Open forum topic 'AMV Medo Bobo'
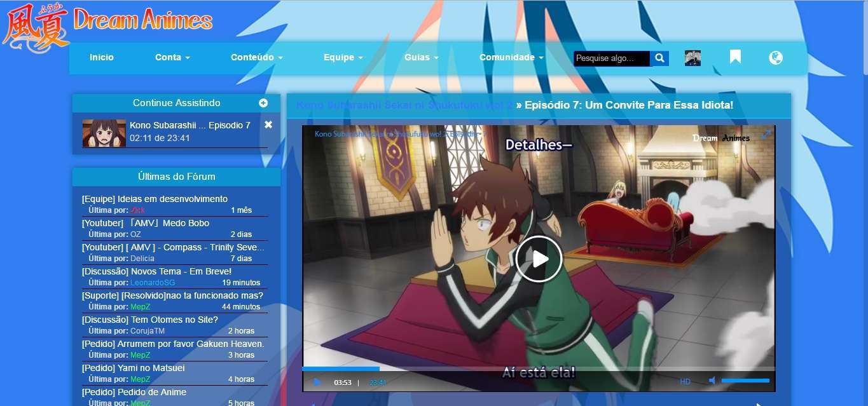 click(146, 223)
